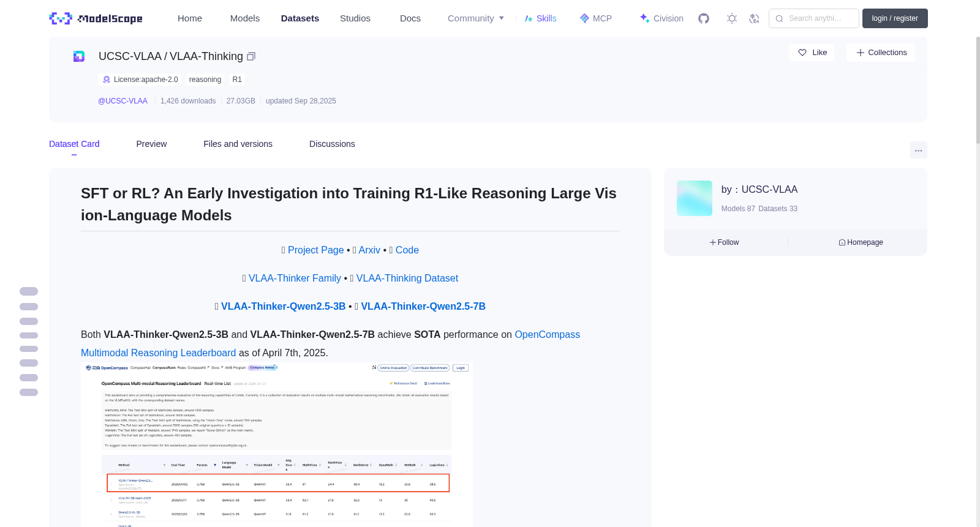Viewport: 980px width, 527px height.
Task: Click the sparkle icon beside Civision
Action: [x=644, y=18]
